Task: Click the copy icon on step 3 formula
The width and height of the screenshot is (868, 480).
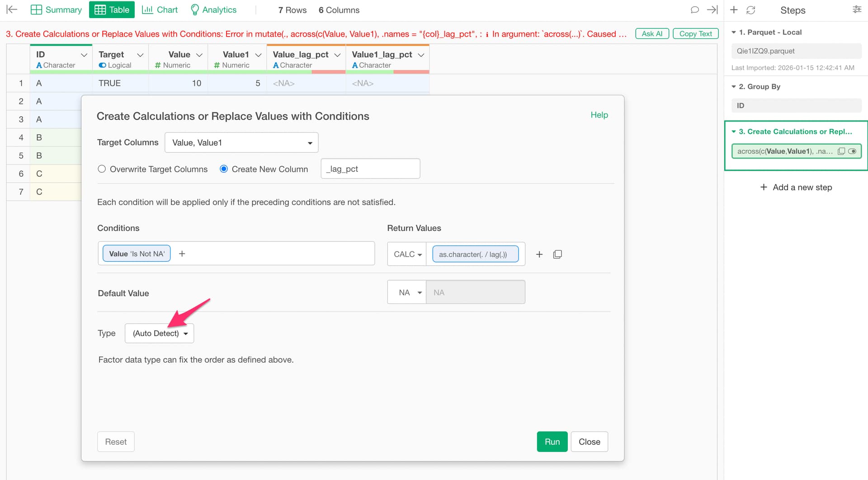Action: (x=841, y=151)
